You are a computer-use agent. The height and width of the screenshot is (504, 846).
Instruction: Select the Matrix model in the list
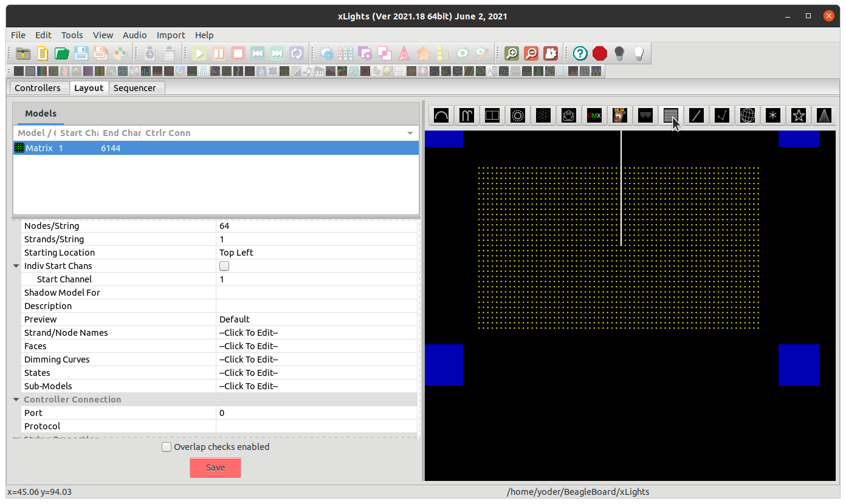click(x=40, y=148)
